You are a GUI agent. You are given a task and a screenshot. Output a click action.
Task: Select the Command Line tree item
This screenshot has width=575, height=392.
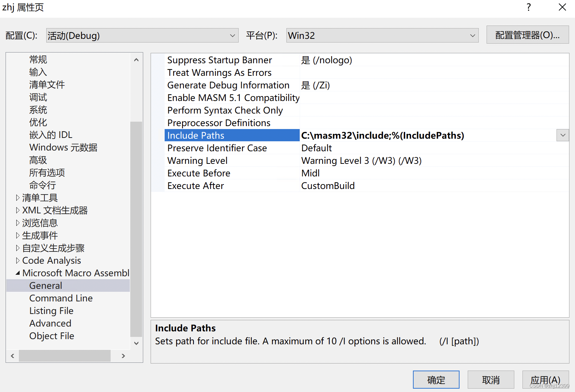(61, 298)
